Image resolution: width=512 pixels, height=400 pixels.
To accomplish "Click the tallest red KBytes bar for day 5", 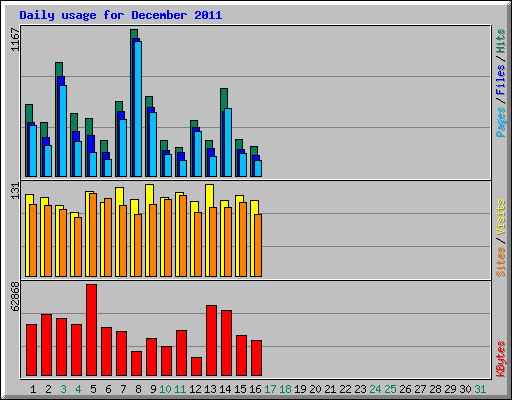I will [91, 330].
